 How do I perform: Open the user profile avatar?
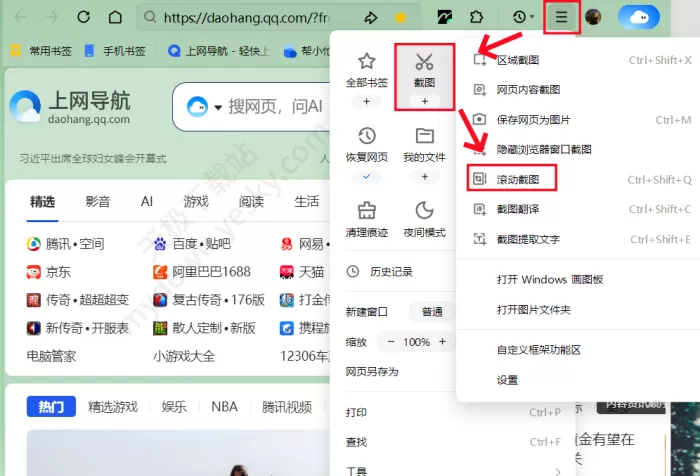[x=593, y=17]
